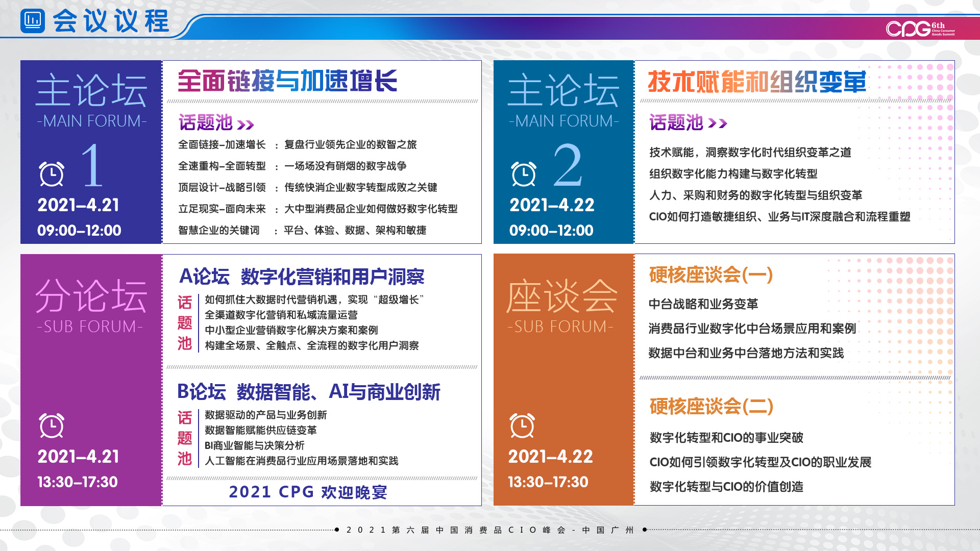Click the double chevron beside second 话题池
980x551 pixels.
[x=718, y=123]
